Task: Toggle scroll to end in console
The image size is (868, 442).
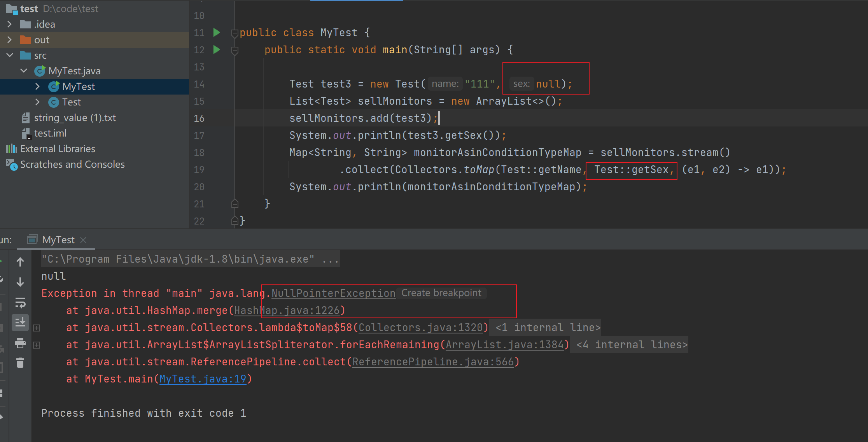Action: 20,322
